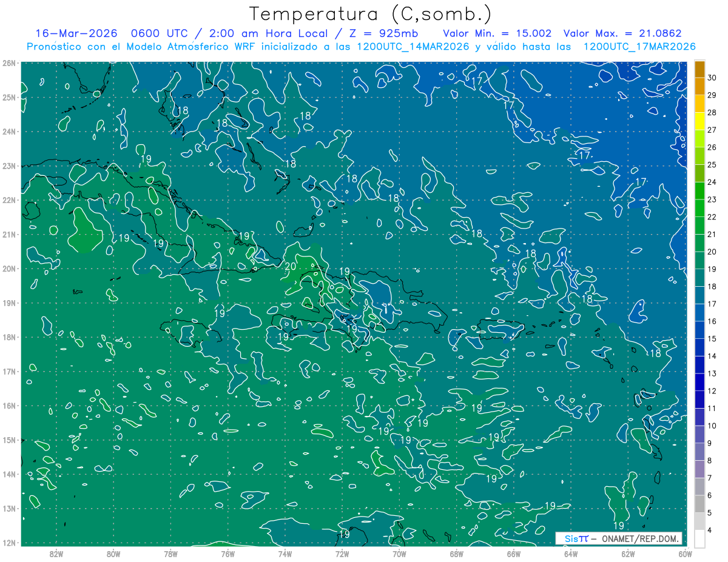This screenshot has width=728, height=562.
Task: Click the longitude label "66W"
Action: click(x=513, y=554)
